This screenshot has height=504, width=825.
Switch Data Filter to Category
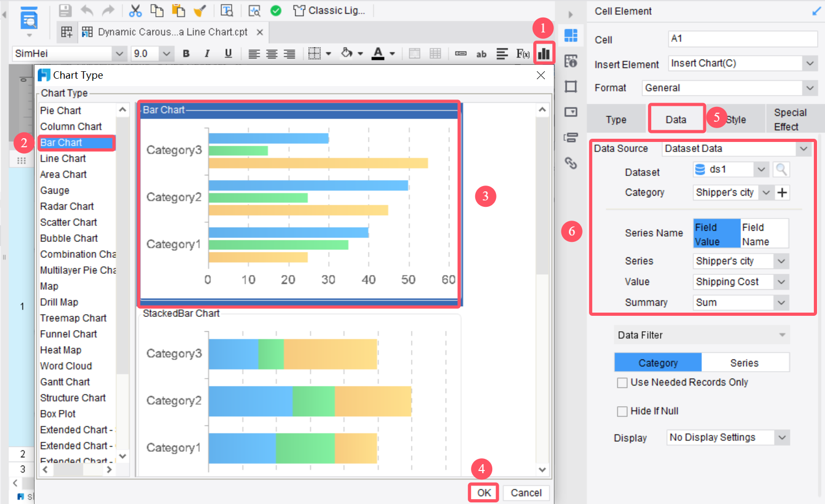(658, 363)
